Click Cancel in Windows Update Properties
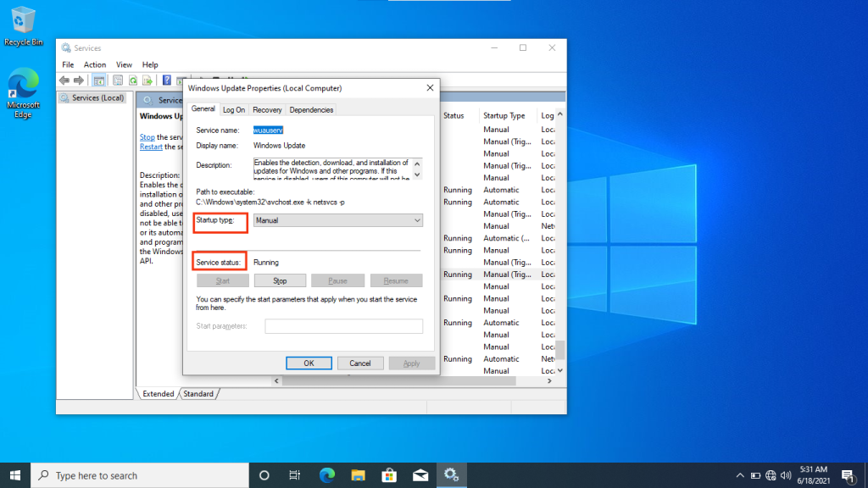This screenshot has width=868, height=488. pos(359,363)
